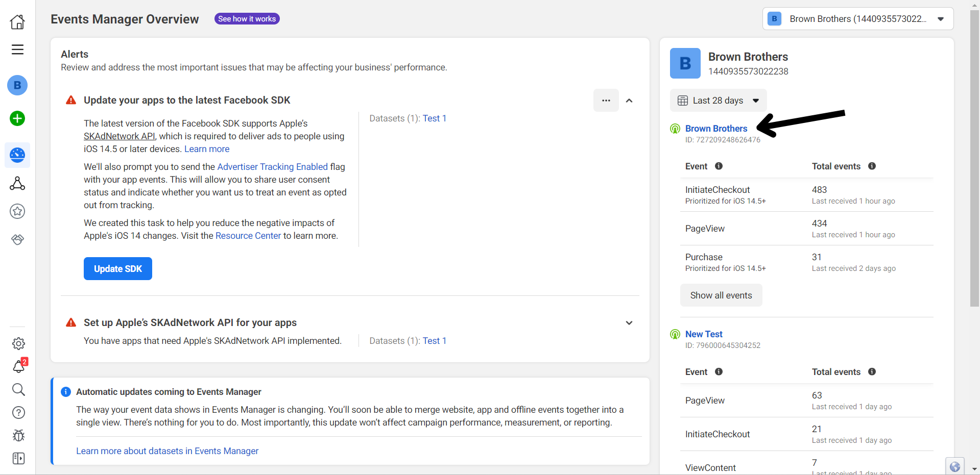The height and width of the screenshot is (475, 980).
Task: Open the Custom Conversions star icon
Action: tap(17, 211)
